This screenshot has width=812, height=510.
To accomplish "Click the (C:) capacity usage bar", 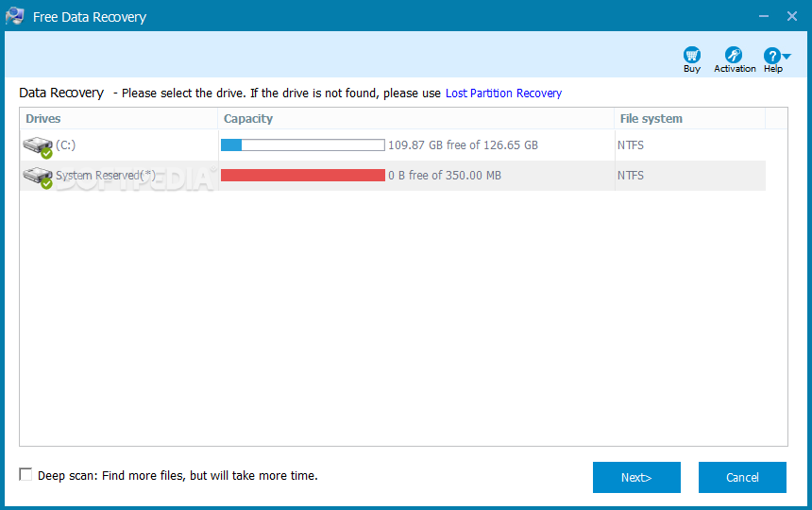I will pyautogui.click(x=303, y=145).
